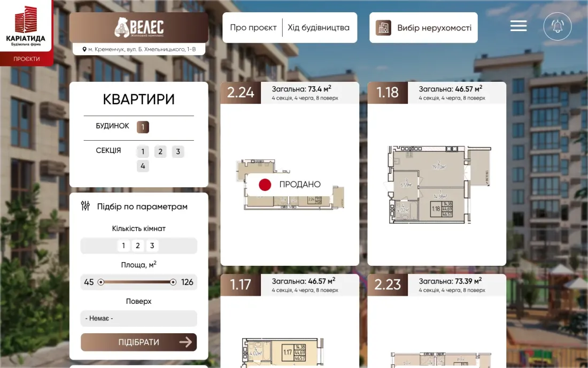Select Секція 3
Image resolution: width=588 pixels, height=368 pixels.
[178, 151]
